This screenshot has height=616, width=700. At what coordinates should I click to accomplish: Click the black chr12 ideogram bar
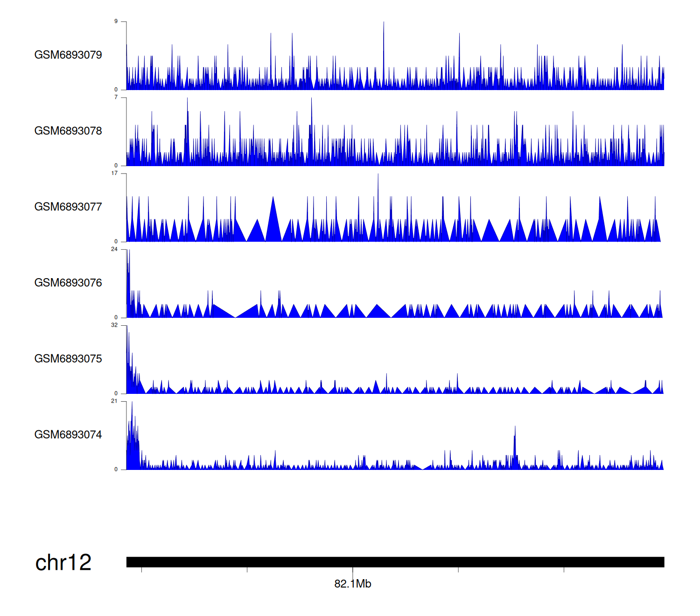click(x=395, y=562)
